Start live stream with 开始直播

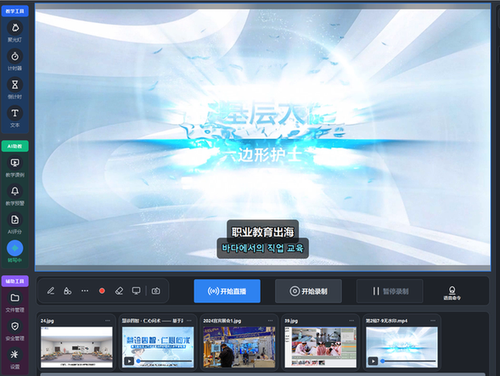tap(227, 291)
